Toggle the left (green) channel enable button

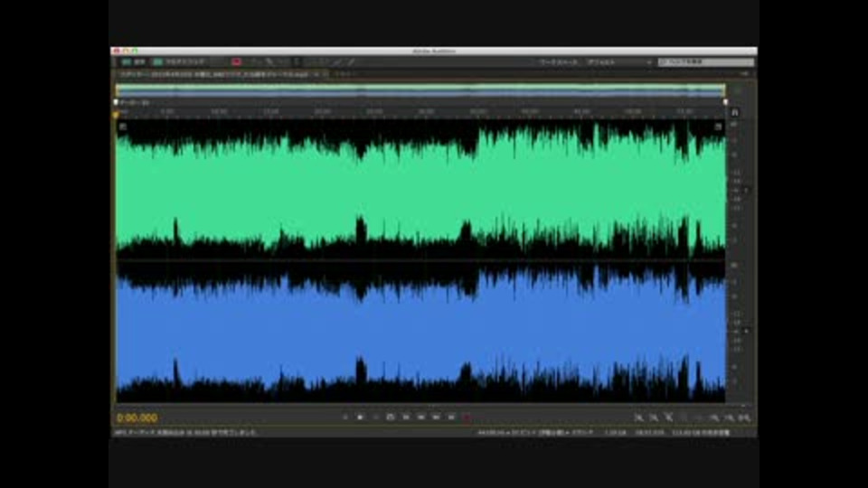point(747,190)
